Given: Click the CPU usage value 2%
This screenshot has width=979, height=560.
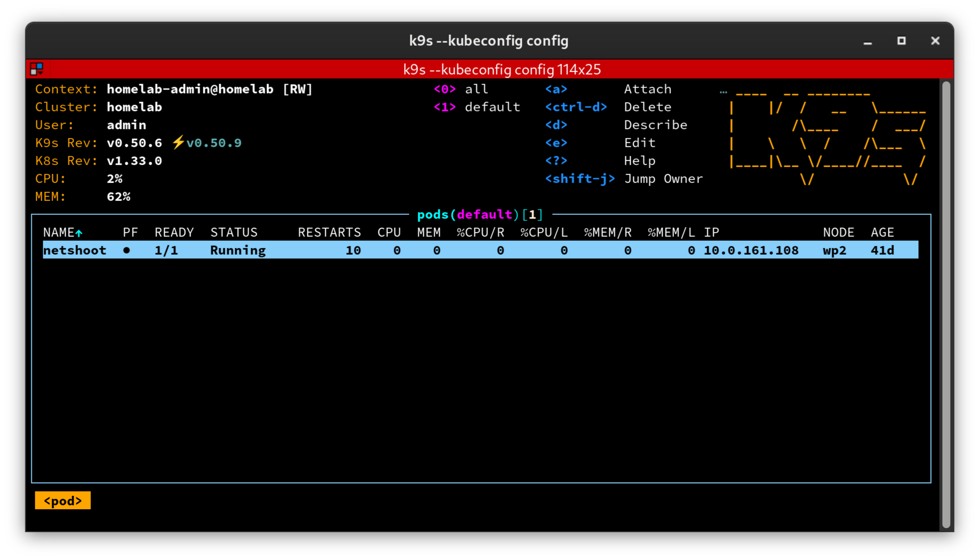Looking at the screenshot, I should point(114,179).
